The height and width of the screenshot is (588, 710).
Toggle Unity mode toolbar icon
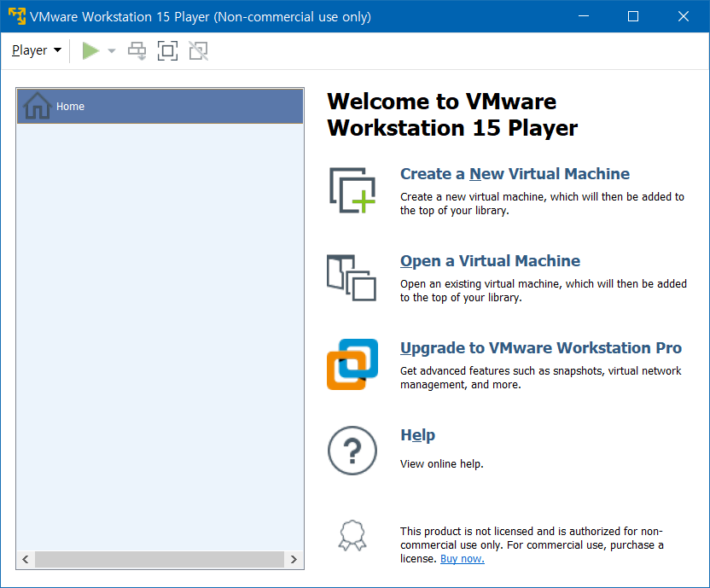coord(198,50)
